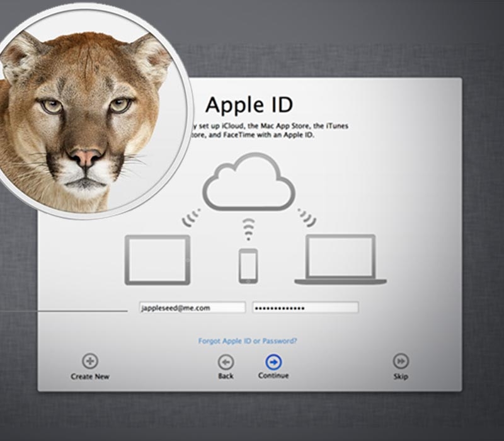Select the MacBook laptop icon
Image resolution: width=504 pixels, height=441 pixels.
click(340, 260)
